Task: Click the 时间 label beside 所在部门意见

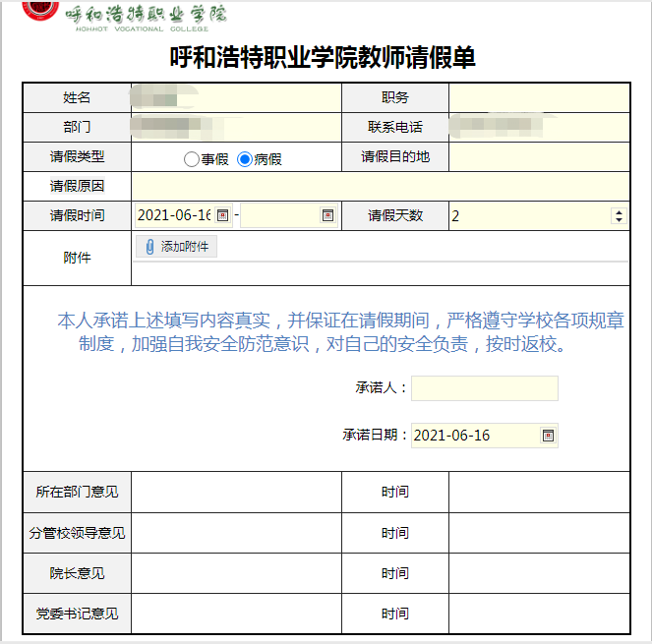Action: click(x=395, y=492)
